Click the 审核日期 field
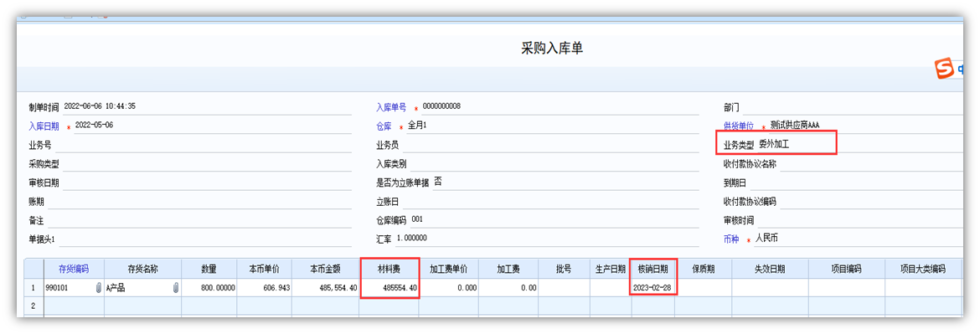Screen dimensions: 980x334 [x=207, y=183]
